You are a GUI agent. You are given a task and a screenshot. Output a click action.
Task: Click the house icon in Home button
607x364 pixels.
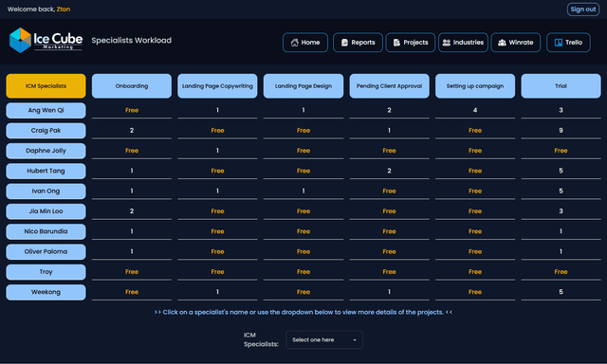(x=295, y=43)
